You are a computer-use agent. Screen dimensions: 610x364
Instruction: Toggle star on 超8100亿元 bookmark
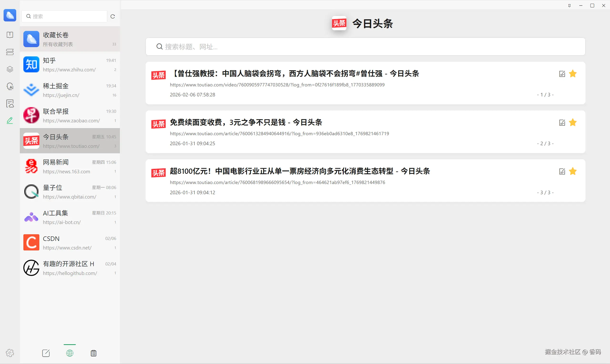pyautogui.click(x=573, y=171)
